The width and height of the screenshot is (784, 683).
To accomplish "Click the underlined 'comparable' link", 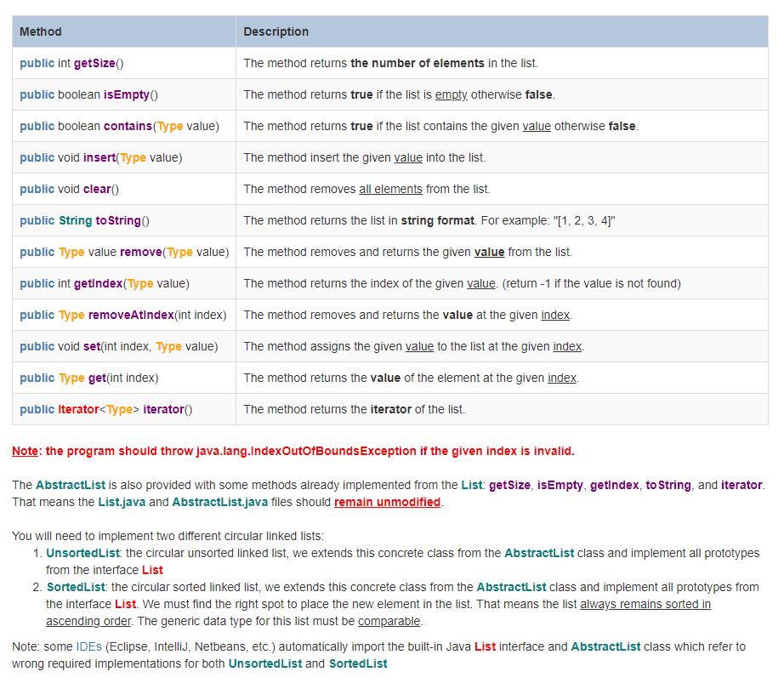I will [x=389, y=621].
